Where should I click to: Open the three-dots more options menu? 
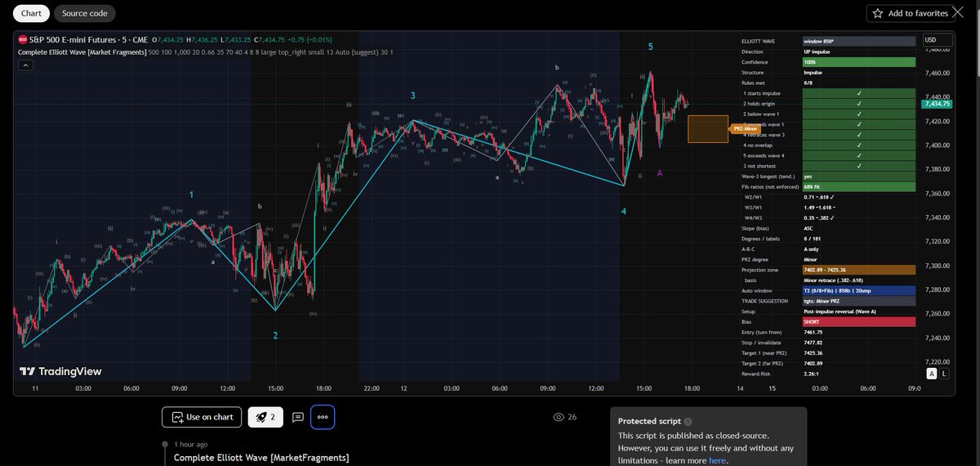pyautogui.click(x=323, y=417)
